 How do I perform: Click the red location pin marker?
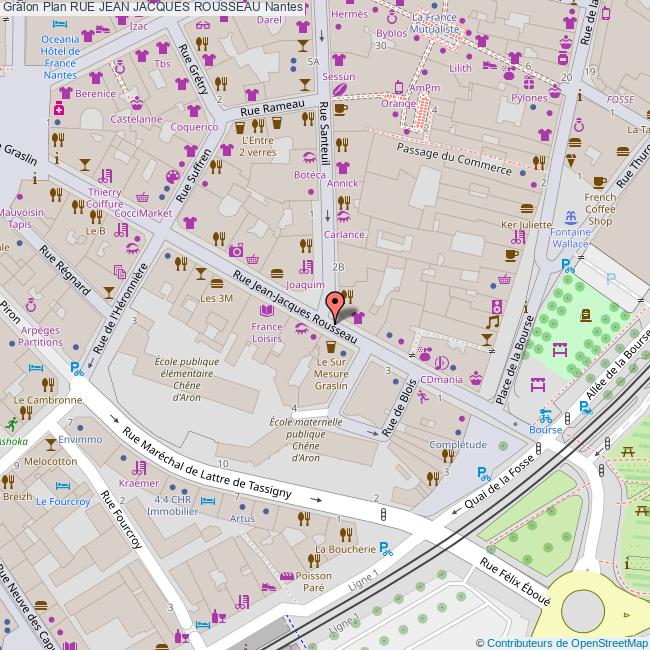(335, 307)
